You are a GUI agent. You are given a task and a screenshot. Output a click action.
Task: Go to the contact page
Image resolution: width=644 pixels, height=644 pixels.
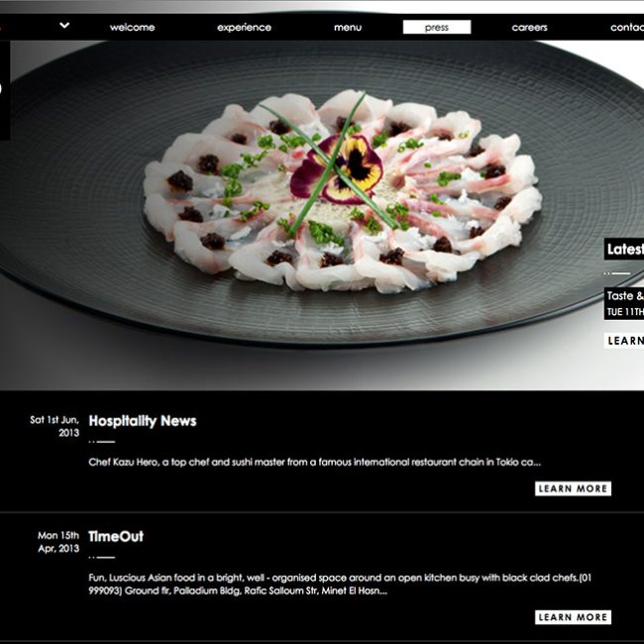627,28
